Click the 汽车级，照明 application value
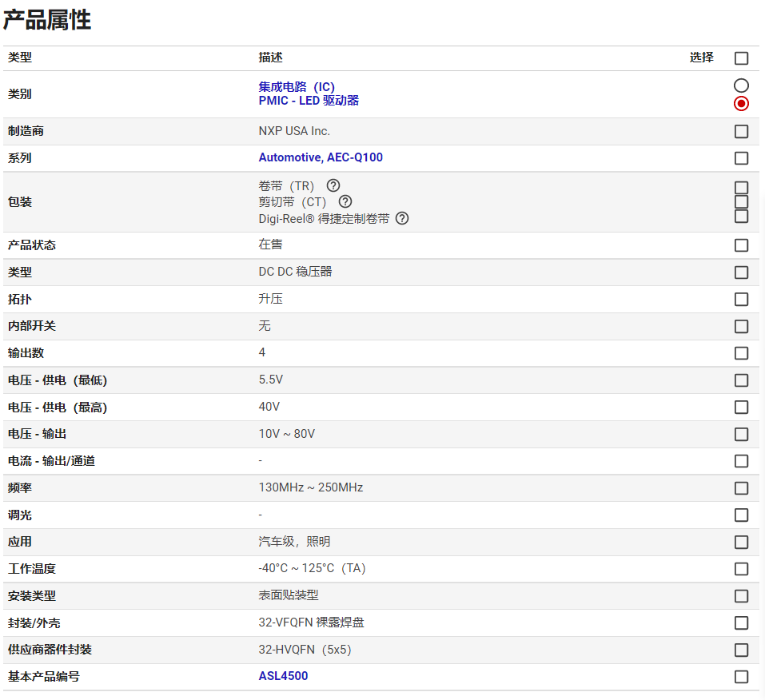765x700 pixels. pos(294,542)
